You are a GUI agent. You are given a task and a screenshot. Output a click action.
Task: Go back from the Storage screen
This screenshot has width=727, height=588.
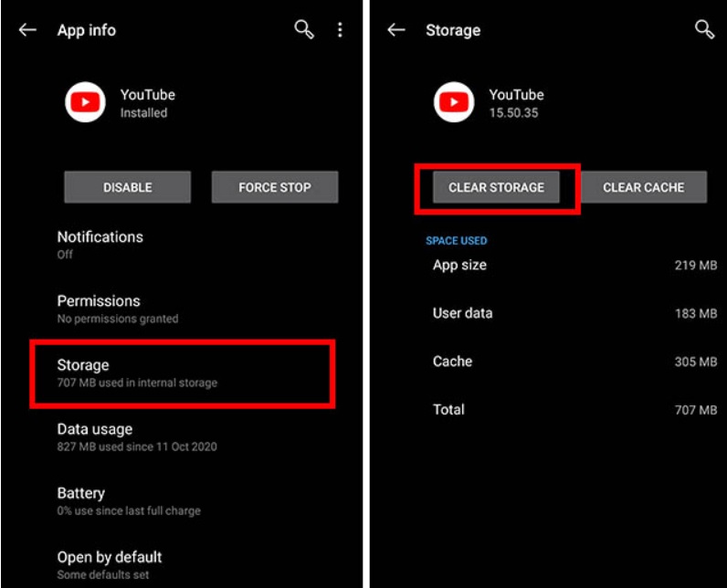(x=396, y=30)
